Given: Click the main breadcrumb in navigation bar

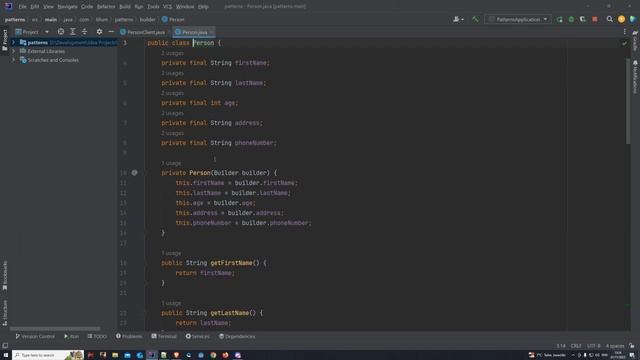Looking at the screenshot, I should coord(51,19).
